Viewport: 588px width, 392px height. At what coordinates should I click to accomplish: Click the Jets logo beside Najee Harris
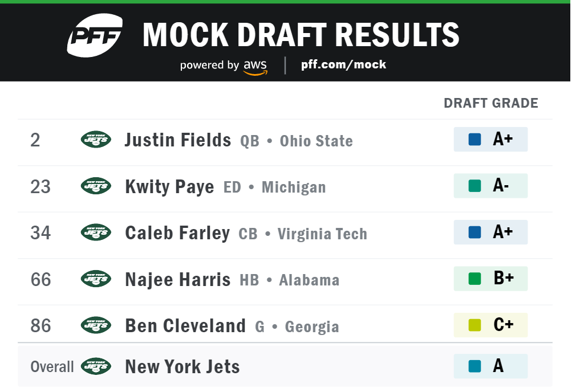coord(96,279)
